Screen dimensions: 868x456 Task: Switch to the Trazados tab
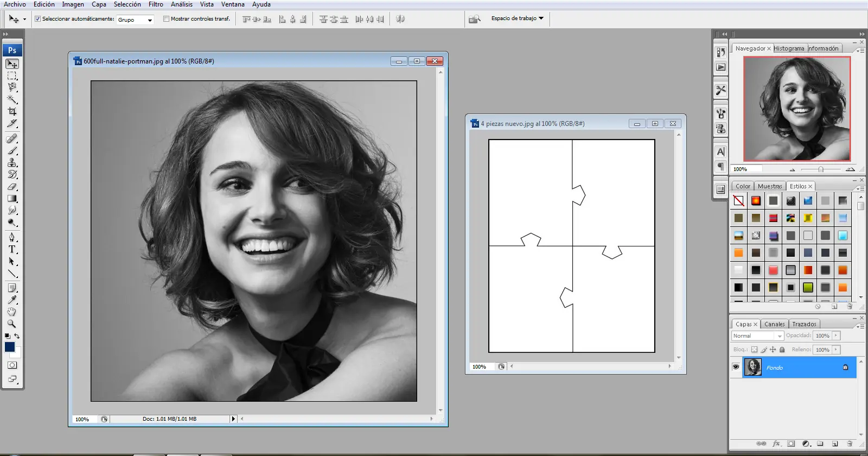804,324
